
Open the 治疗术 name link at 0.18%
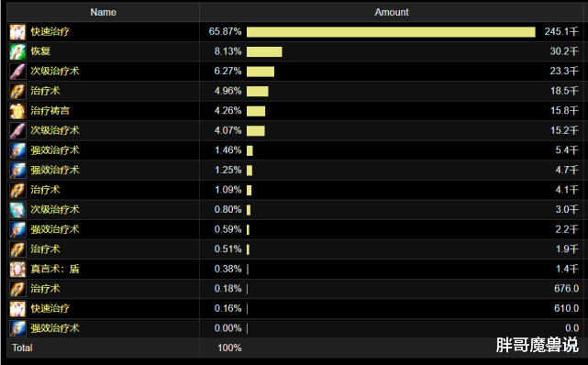pyautogui.click(x=45, y=289)
